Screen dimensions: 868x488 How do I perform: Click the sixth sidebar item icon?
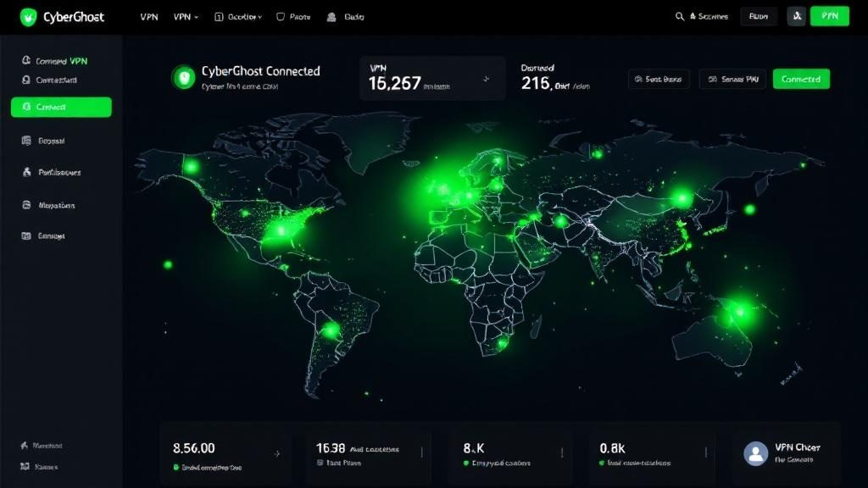26,205
